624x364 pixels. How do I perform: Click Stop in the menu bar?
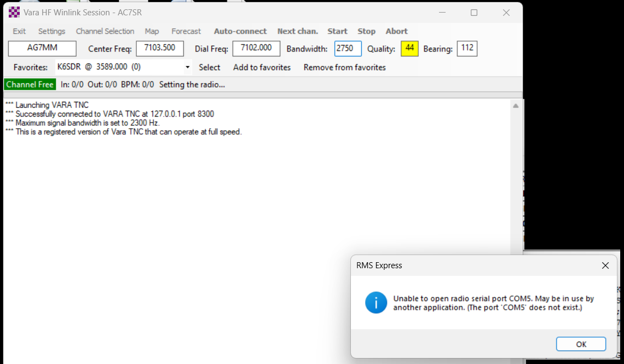coord(367,31)
